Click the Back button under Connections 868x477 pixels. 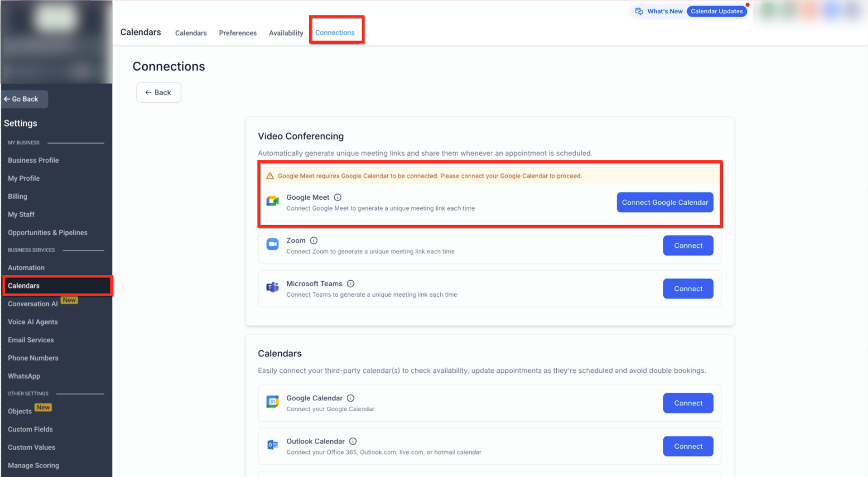point(158,93)
